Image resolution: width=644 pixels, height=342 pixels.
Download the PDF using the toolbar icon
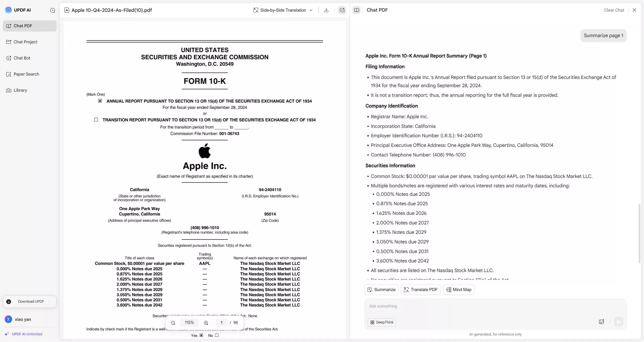(x=326, y=10)
